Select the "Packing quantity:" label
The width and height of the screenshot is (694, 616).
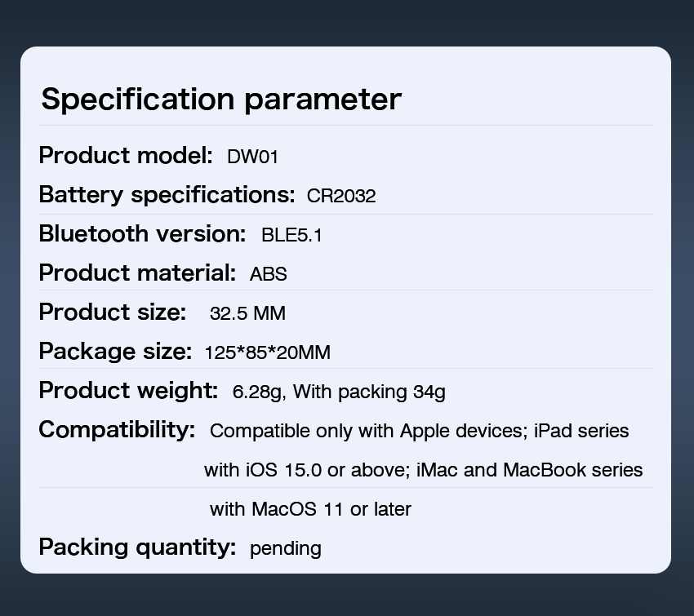point(137,547)
